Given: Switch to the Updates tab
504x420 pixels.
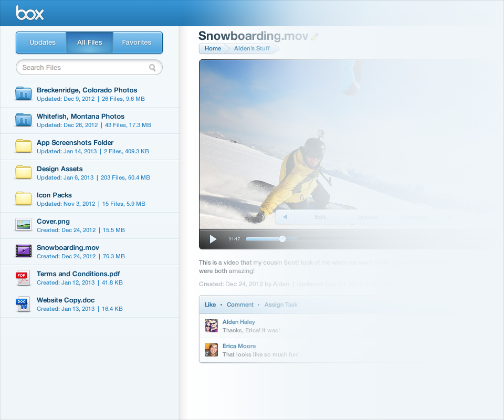Looking at the screenshot, I should click(x=43, y=43).
